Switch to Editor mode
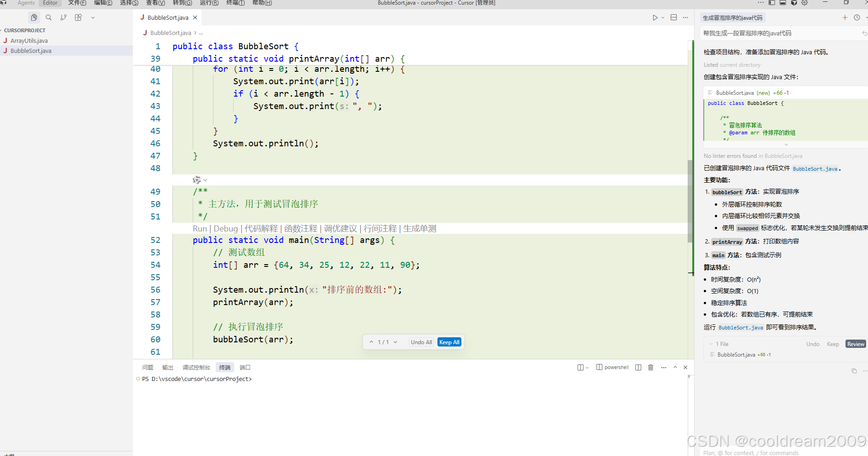The image size is (868, 456). (x=50, y=3)
